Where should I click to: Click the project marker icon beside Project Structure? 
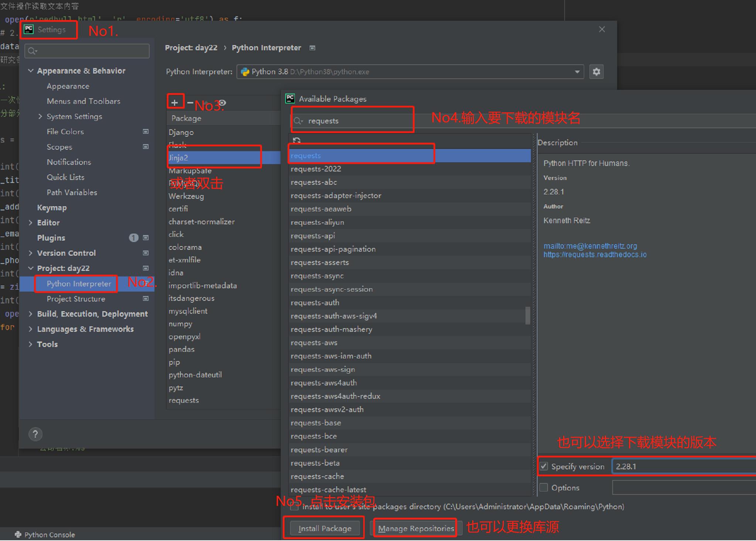click(x=146, y=299)
